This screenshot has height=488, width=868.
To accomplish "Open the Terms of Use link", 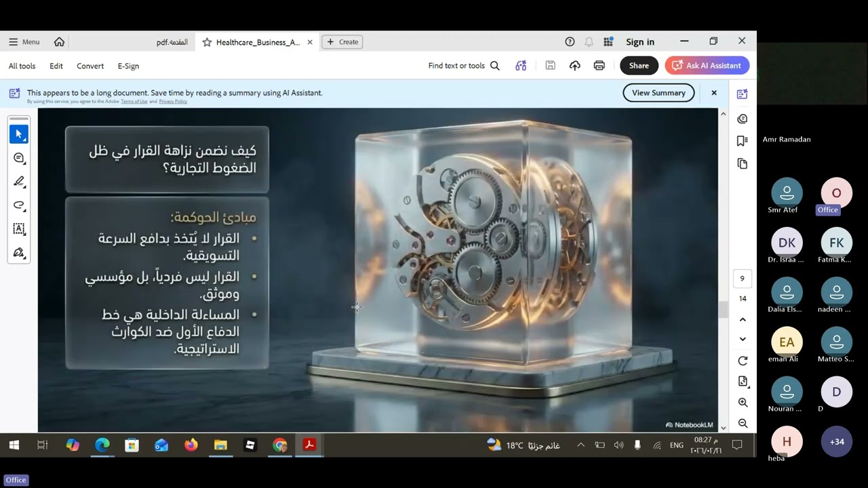I will 134,102.
